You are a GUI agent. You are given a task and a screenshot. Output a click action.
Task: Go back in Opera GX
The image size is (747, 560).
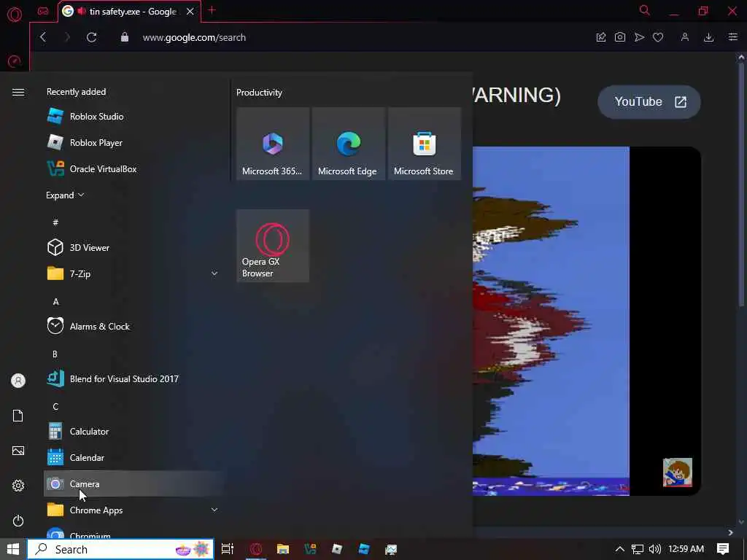point(43,37)
